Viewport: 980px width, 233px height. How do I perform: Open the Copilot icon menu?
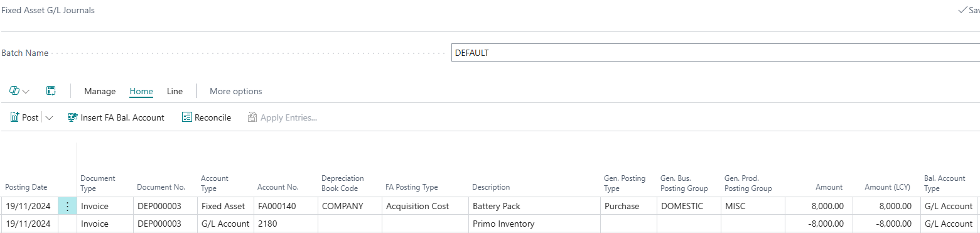pyautogui.click(x=14, y=91)
